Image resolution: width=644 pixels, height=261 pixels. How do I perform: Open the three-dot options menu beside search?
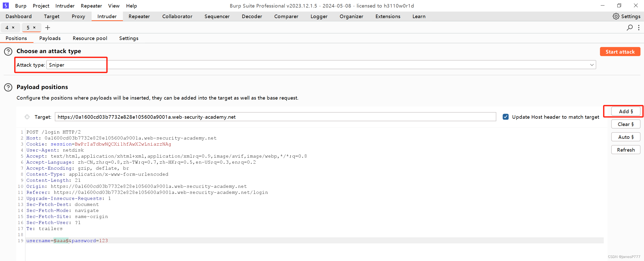(639, 28)
